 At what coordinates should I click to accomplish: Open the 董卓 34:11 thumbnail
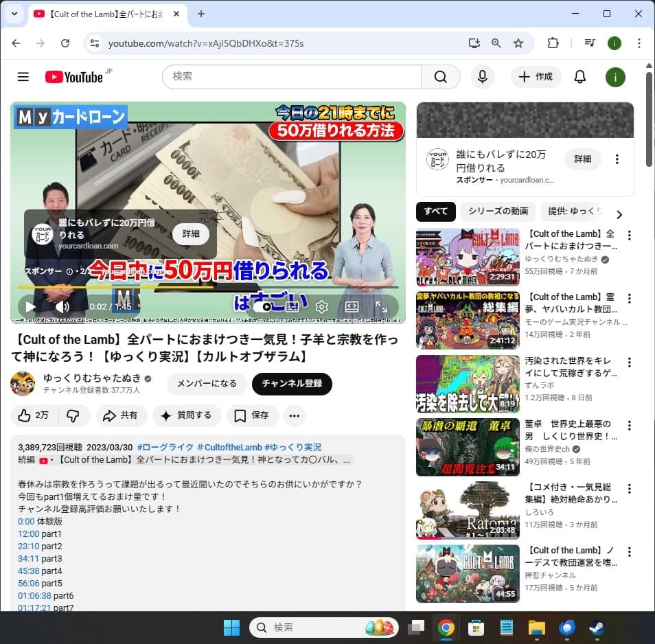[468, 447]
